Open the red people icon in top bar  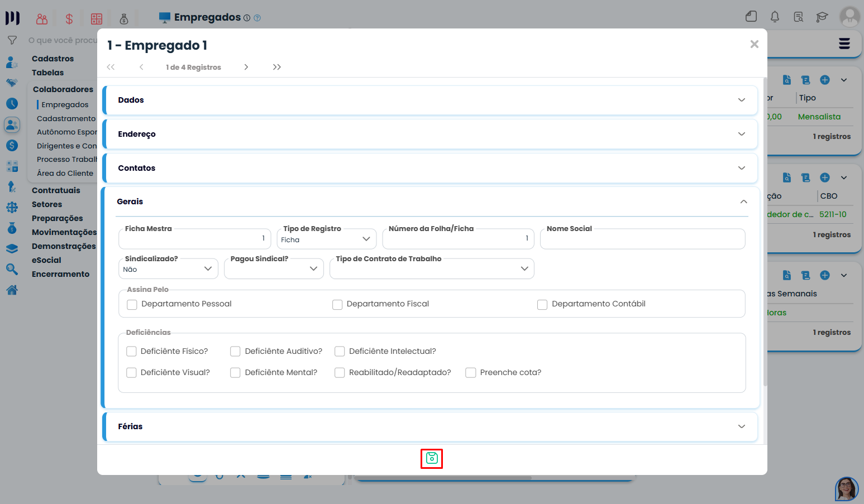pyautogui.click(x=42, y=19)
